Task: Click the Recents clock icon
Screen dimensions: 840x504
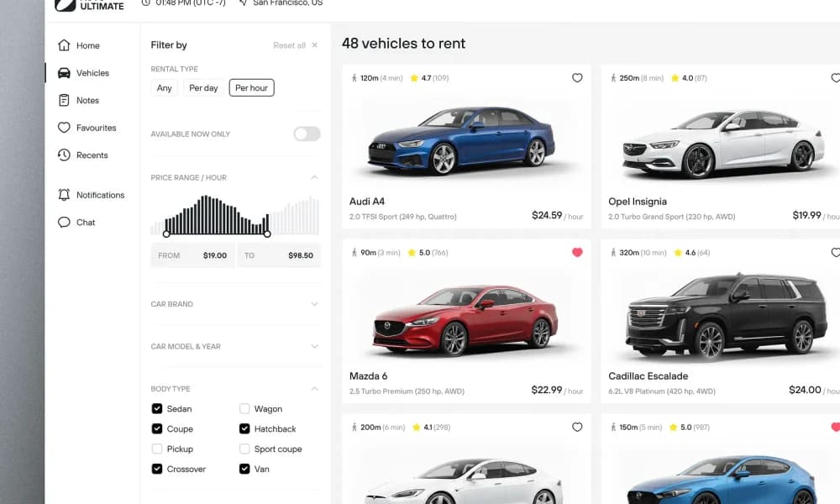Action: click(64, 155)
